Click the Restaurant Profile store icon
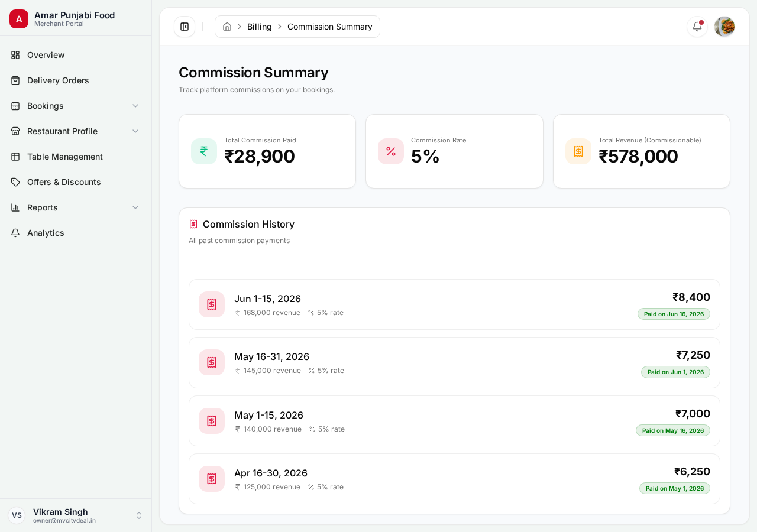The height and width of the screenshot is (532, 757). (x=15, y=131)
